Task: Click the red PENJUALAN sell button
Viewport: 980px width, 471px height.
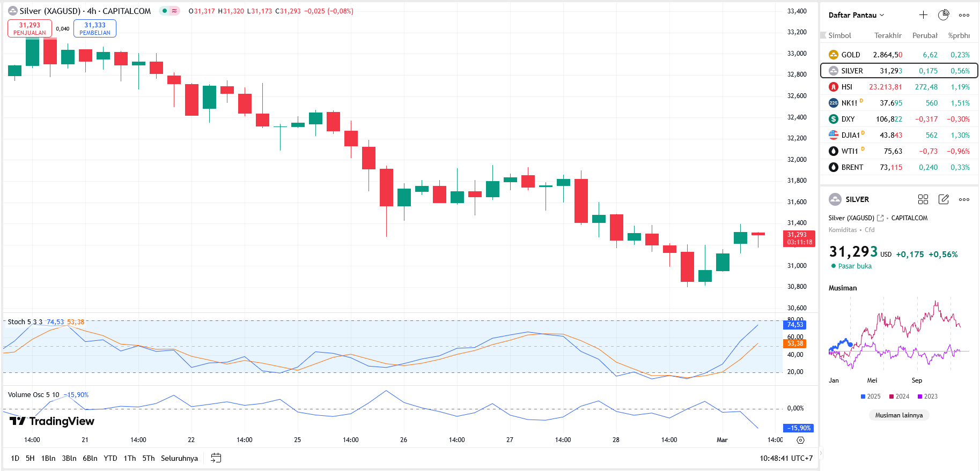Action: [30, 28]
